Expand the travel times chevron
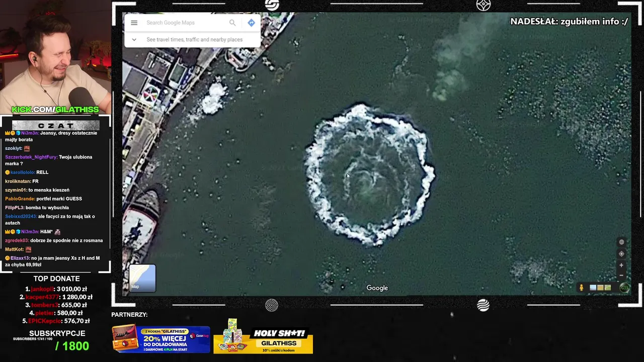Image resolution: width=644 pixels, height=362 pixels. [x=134, y=39]
